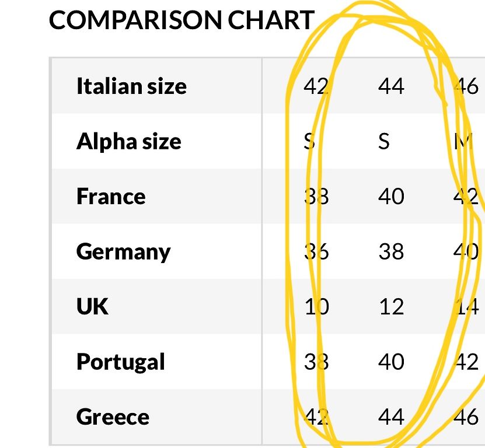Select the Alpha size row label

click(x=128, y=142)
